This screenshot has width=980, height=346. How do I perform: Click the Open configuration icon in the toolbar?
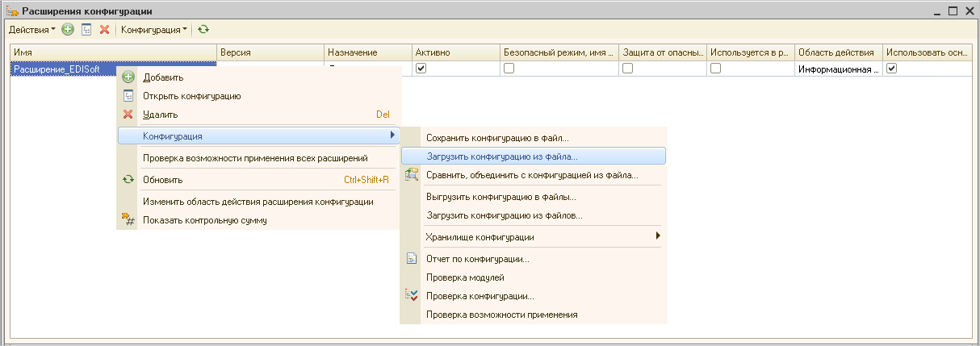pyautogui.click(x=86, y=30)
